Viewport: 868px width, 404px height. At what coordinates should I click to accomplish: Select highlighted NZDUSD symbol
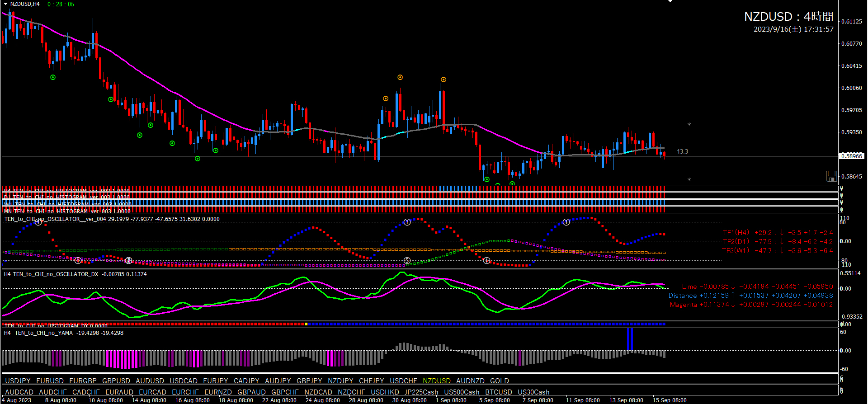tap(437, 381)
